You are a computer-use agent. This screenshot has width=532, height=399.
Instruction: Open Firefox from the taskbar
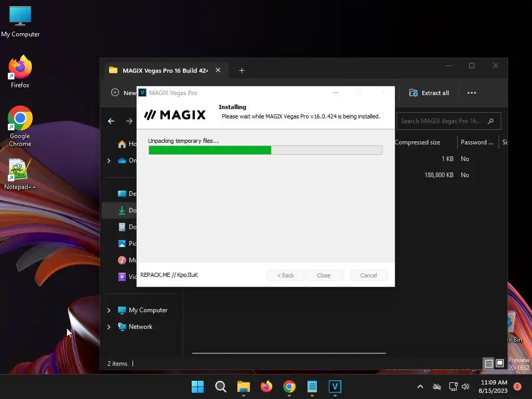tap(267, 387)
